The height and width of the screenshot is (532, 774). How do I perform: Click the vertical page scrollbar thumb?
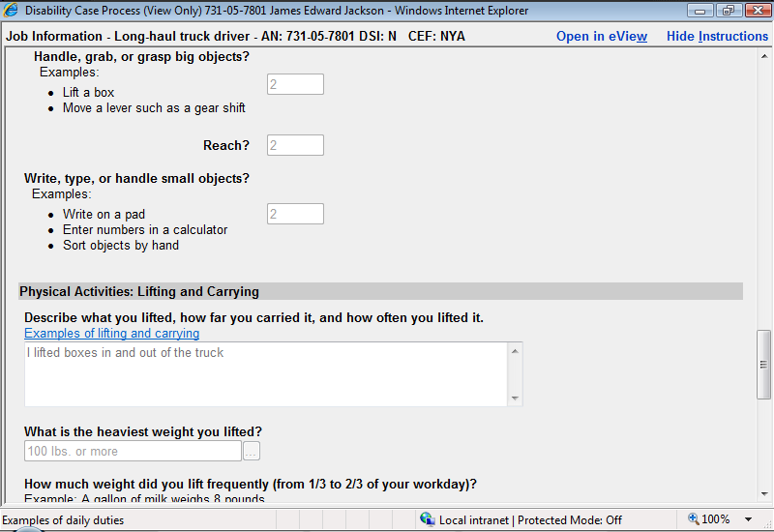764,364
